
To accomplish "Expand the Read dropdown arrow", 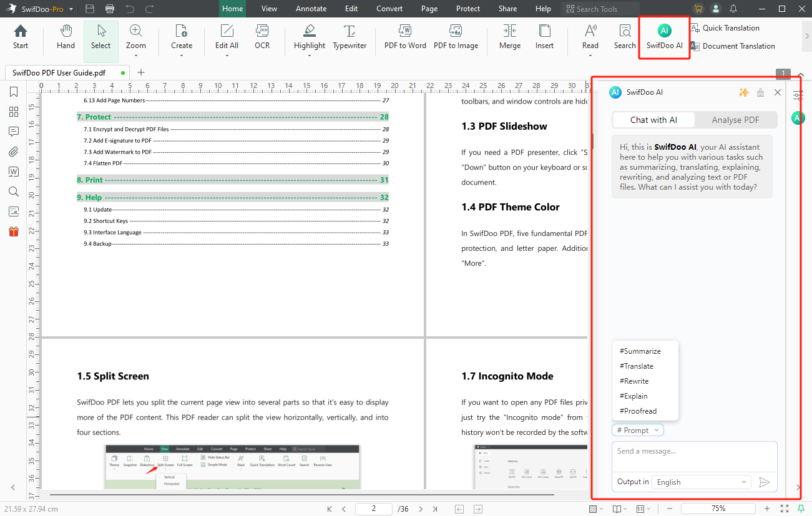I will [590, 56].
